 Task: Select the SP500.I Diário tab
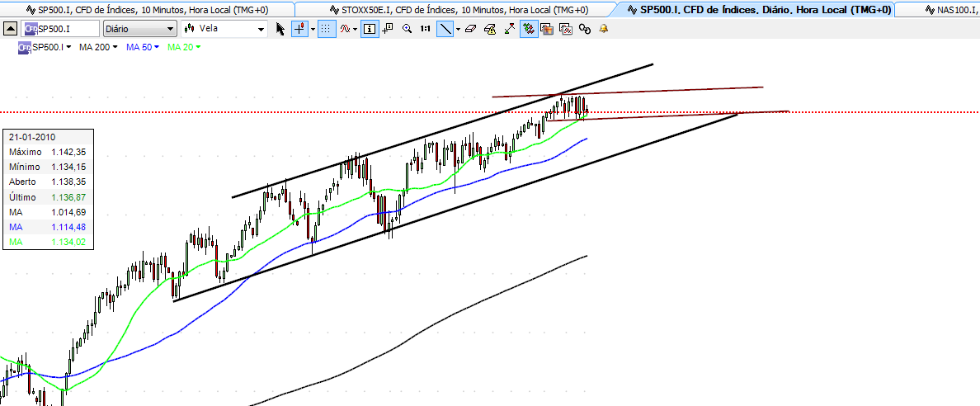point(754,9)
